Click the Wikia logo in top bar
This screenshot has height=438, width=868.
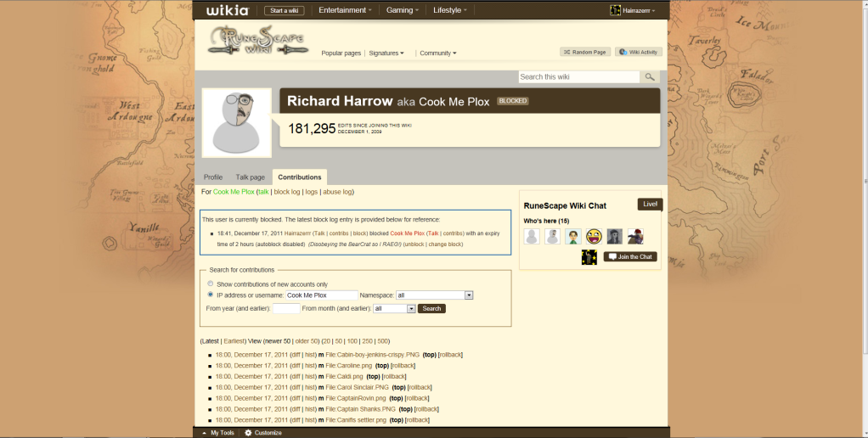228,10
